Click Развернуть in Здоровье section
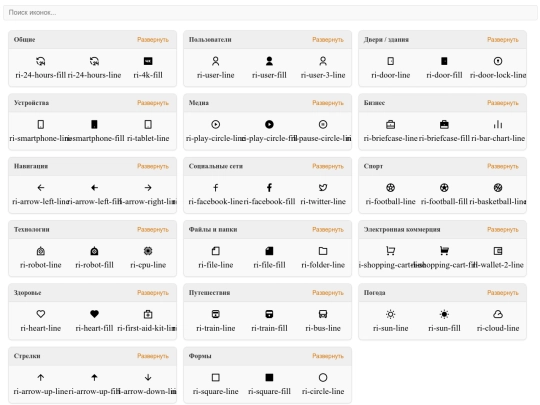 (x=153, y=293)
